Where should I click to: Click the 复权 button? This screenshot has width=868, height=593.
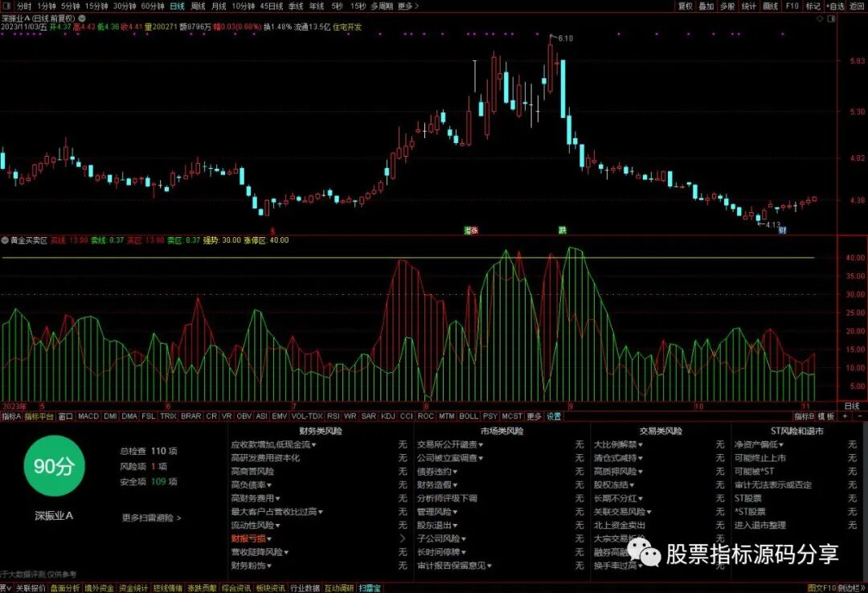click(x=686, y=6)
